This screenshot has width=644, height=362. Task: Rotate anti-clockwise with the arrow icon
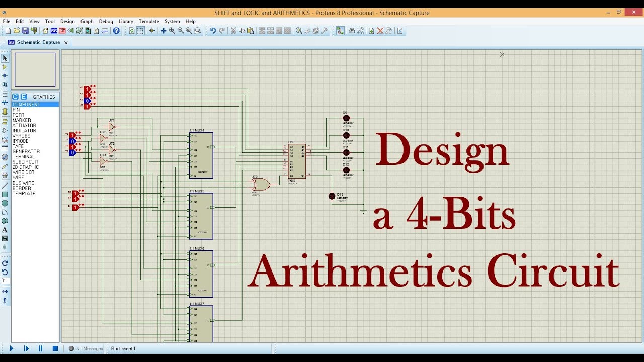click(5, 272)
